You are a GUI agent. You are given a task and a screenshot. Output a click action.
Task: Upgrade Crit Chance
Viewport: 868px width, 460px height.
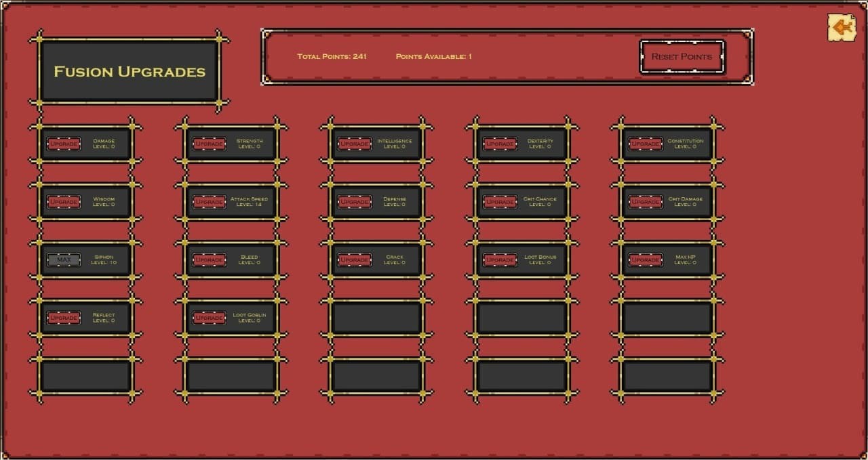[500, 201]
